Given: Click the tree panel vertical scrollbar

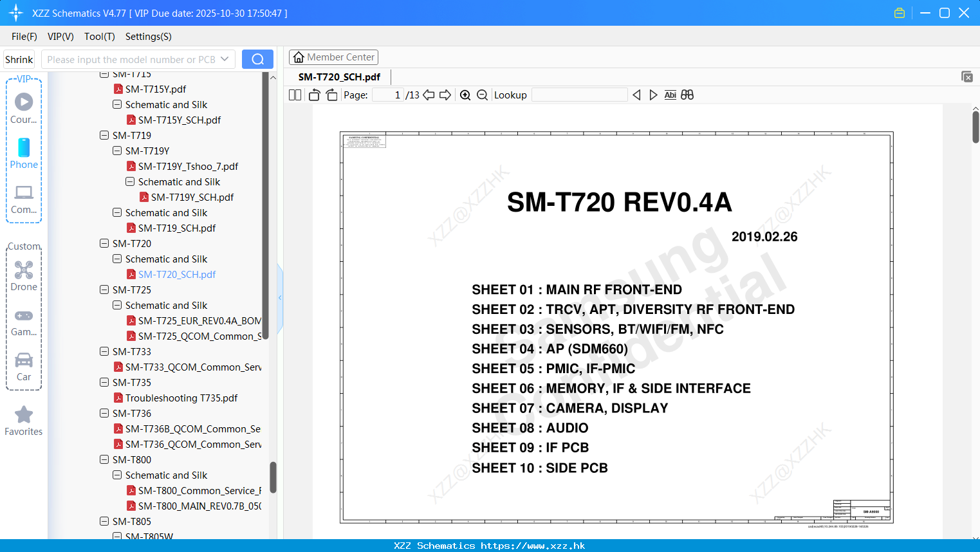Looking at the screenshot, I should [273, 477].
